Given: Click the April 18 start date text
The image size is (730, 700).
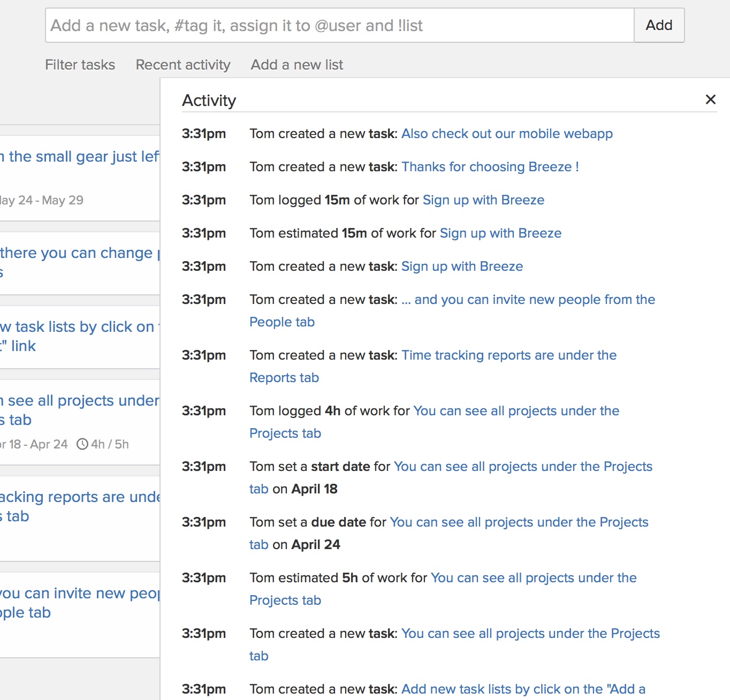Looking at the screenshot, I should point(314,489).
